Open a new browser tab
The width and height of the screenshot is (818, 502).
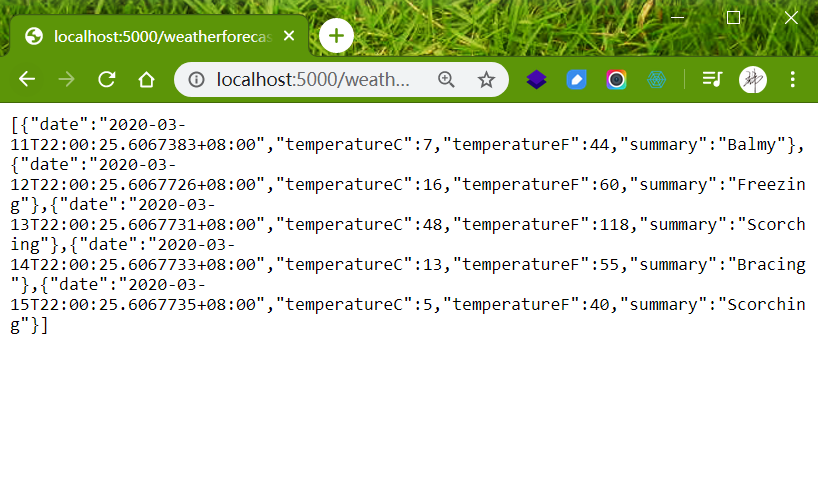point(336,37)
